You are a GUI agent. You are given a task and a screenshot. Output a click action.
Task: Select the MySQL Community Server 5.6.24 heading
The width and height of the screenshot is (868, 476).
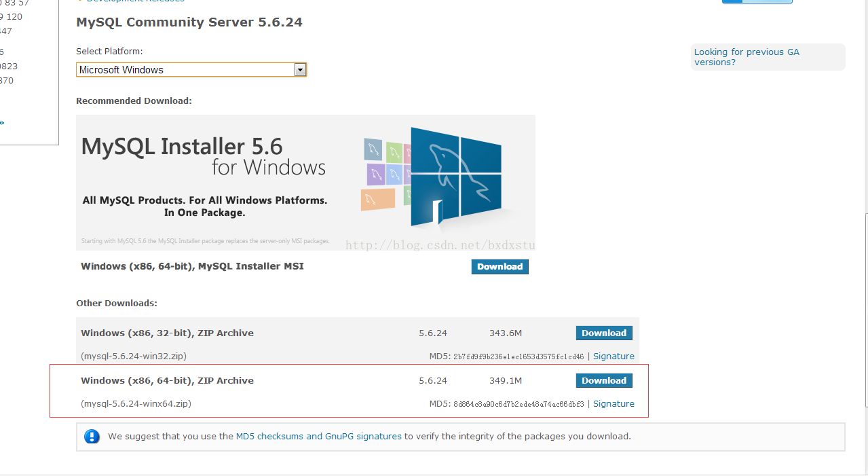(x=189, y=22)
